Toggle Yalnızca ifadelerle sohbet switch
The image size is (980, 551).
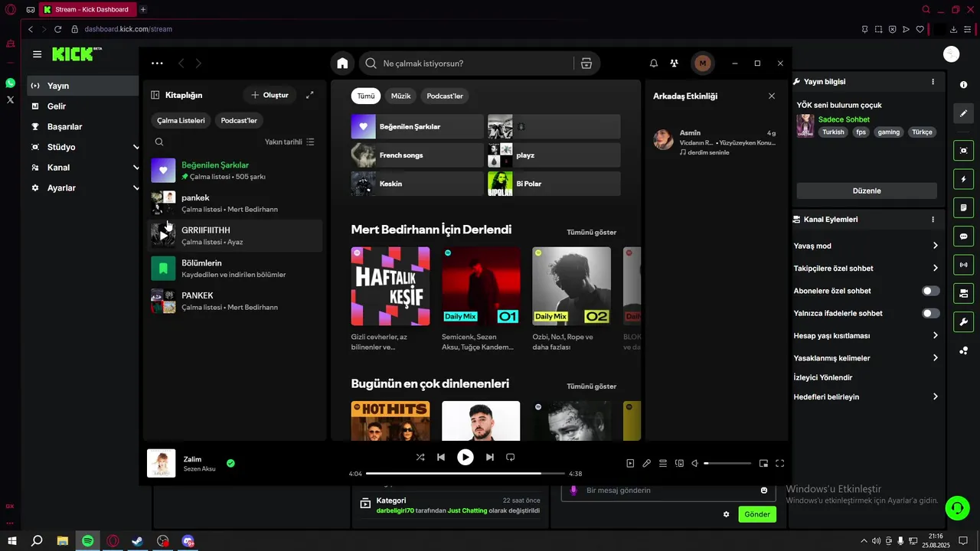(931, 313)
